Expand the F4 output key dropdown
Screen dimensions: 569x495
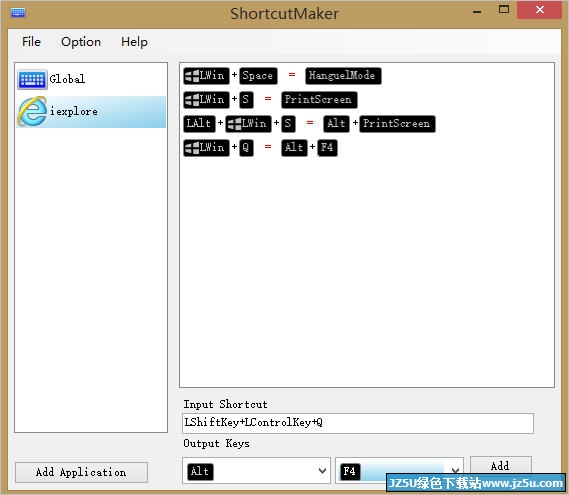[x=455, y=470]
